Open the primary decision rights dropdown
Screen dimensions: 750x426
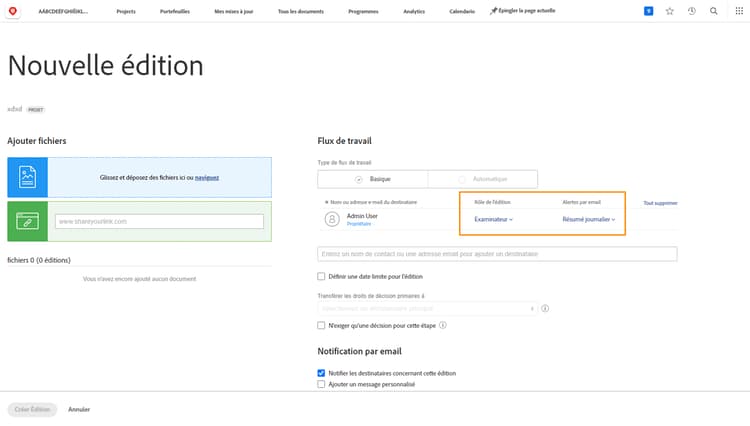tap(427, 308)
